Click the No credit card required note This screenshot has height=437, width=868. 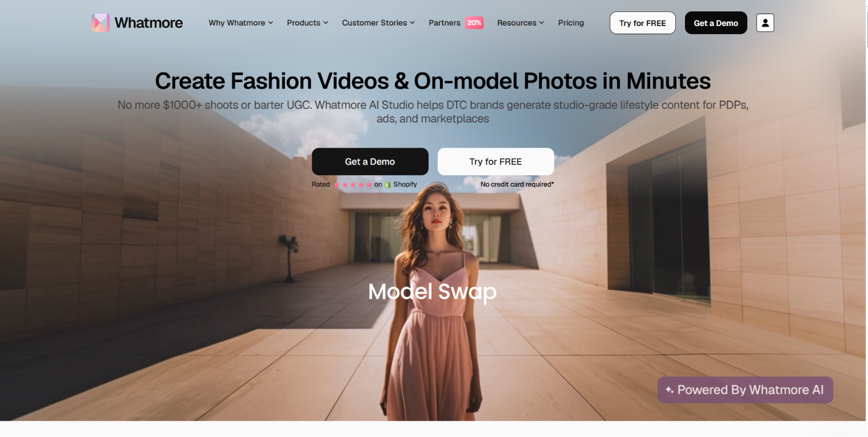pos(517,185)
